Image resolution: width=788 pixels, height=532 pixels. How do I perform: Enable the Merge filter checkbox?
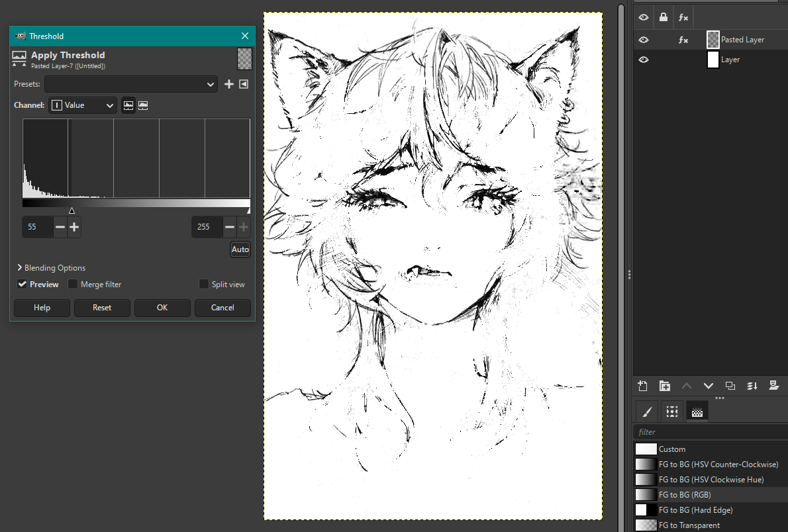[x=73, y=285]
